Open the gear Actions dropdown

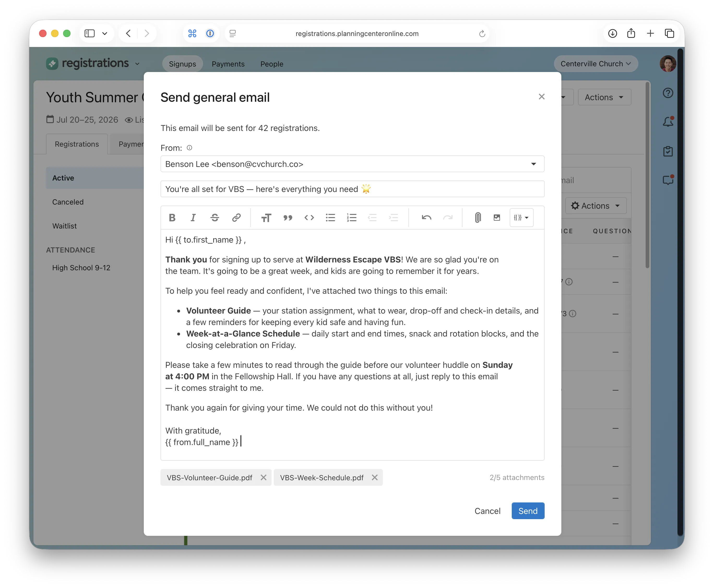(x=596, y=206)
